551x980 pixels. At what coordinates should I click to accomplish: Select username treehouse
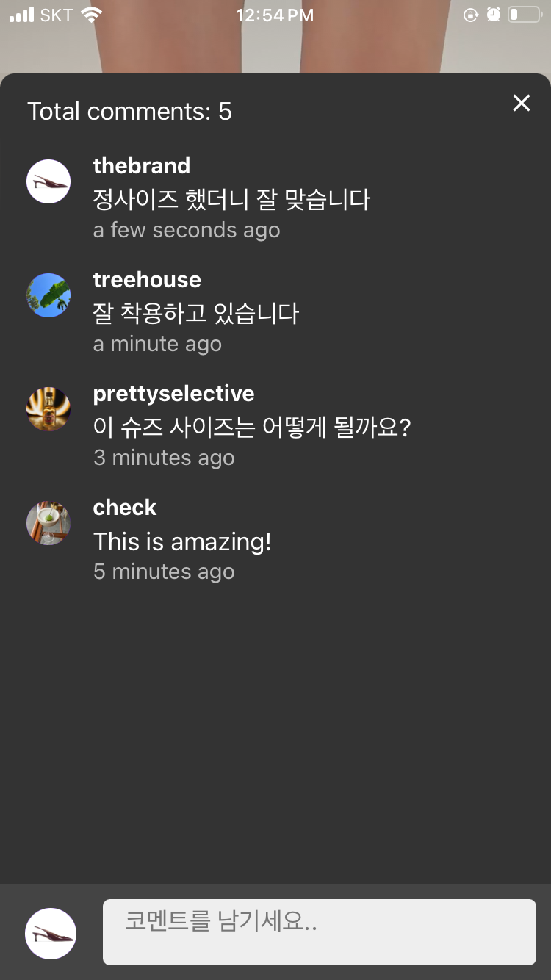click(147, 280)
